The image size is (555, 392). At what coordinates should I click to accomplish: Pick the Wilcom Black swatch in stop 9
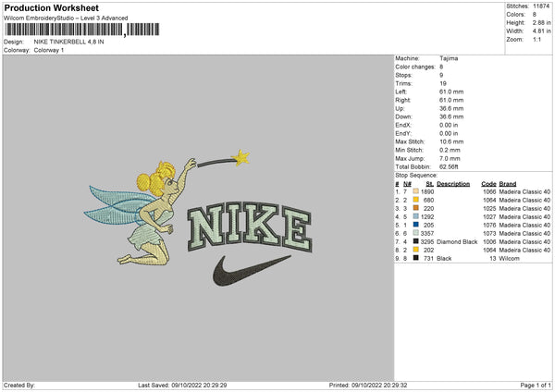click(416, 258)
